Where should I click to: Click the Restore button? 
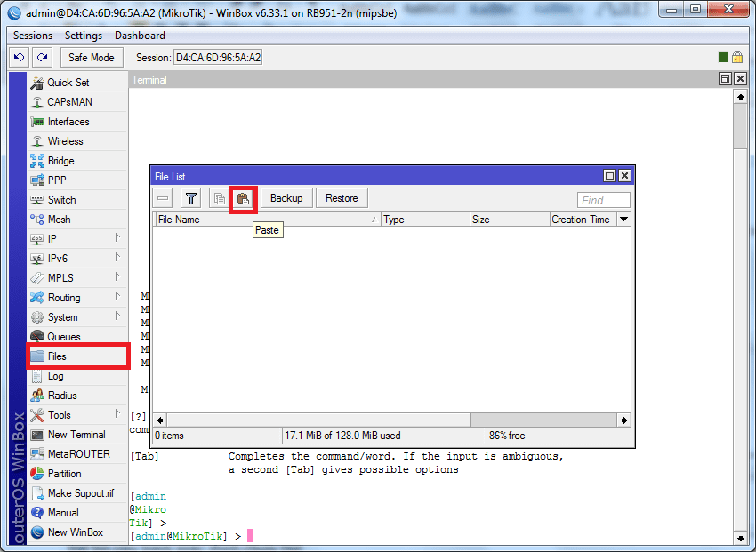click(x=342, y=198)
